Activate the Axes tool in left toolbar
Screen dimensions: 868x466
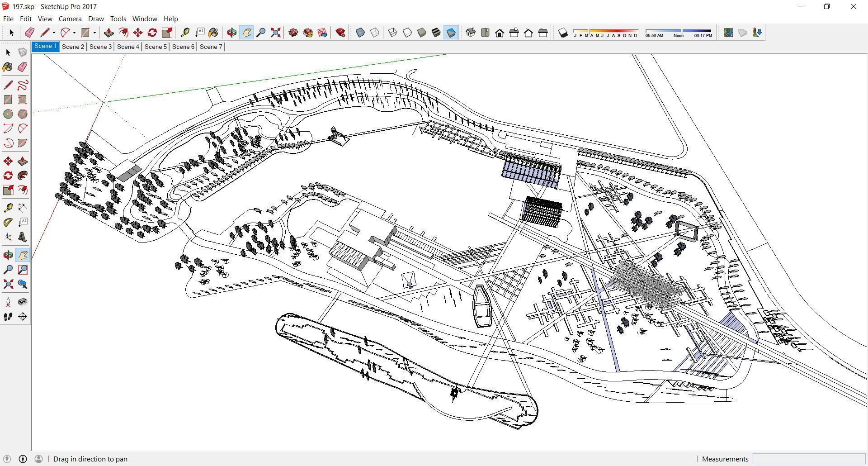point(8,237)
